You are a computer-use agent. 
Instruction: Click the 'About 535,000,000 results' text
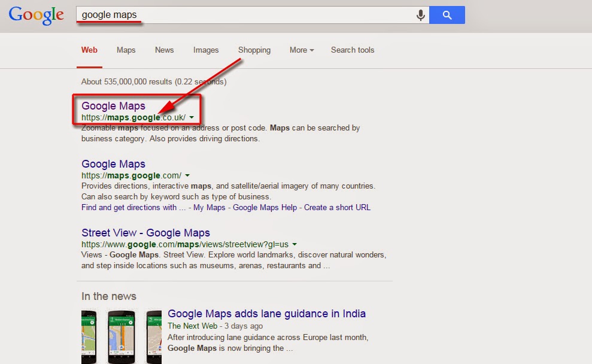(x=154, y=82)
